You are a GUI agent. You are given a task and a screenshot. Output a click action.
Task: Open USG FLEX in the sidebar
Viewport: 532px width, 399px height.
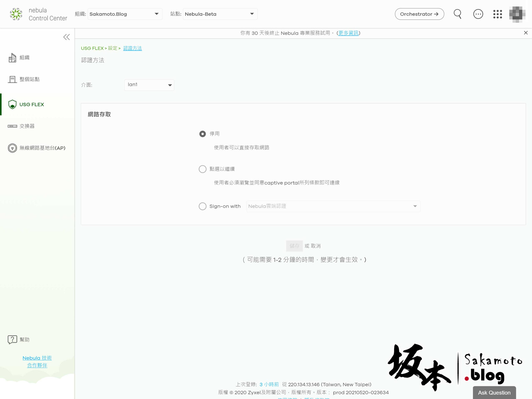[x=32, y=104]
